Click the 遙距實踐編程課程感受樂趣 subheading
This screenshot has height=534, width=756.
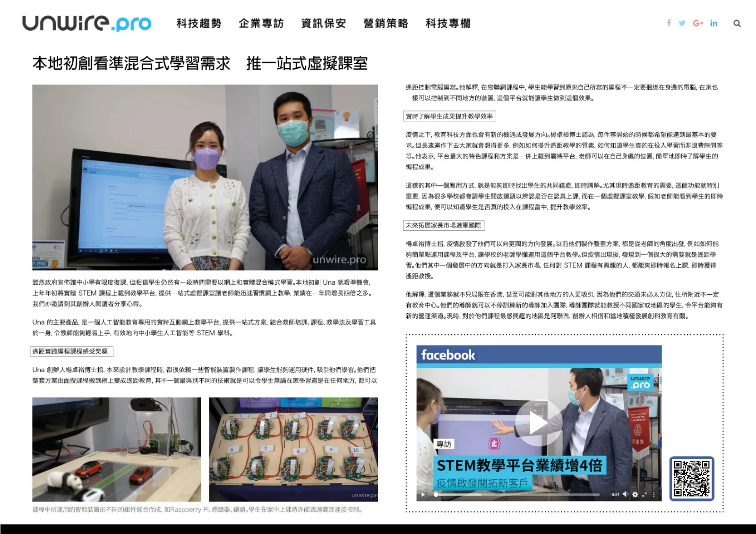pos(71,351)
